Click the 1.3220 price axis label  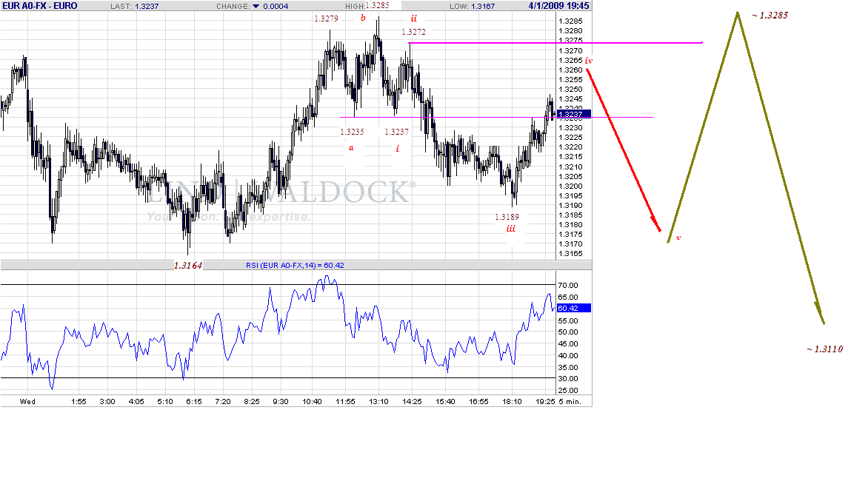[570, 147]
